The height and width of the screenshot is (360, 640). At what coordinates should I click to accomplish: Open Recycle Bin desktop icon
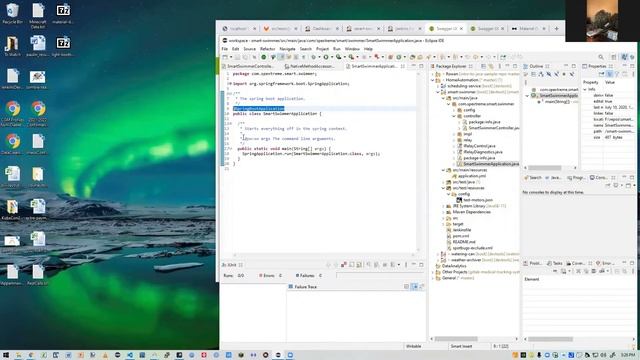pyautogui.click(x=12, y=13)
